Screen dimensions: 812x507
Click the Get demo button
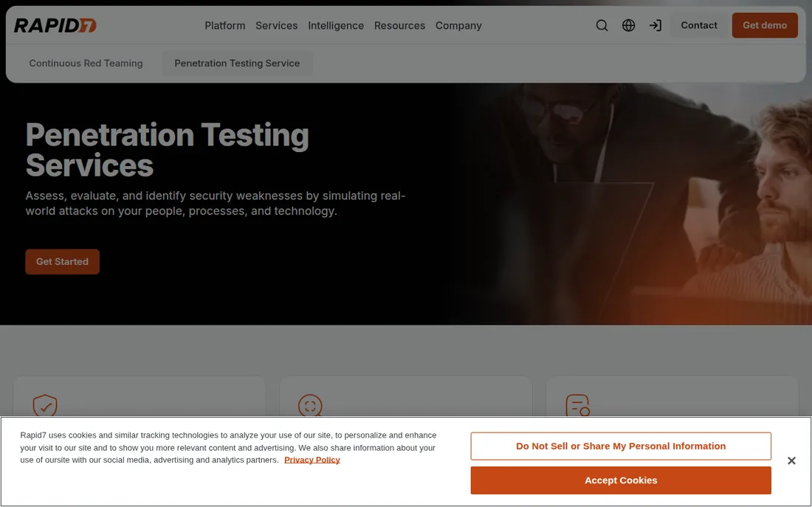pyautogui.click(x=764, y=25)
